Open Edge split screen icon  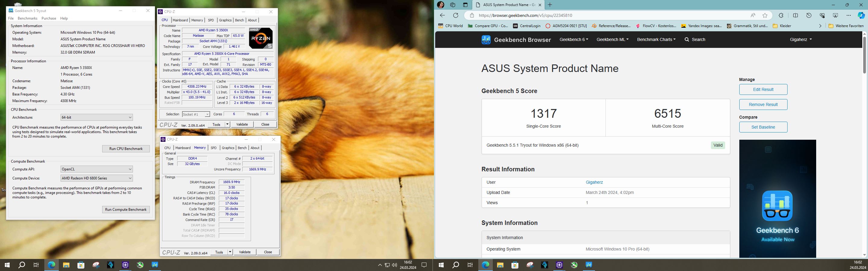[796, 15]
